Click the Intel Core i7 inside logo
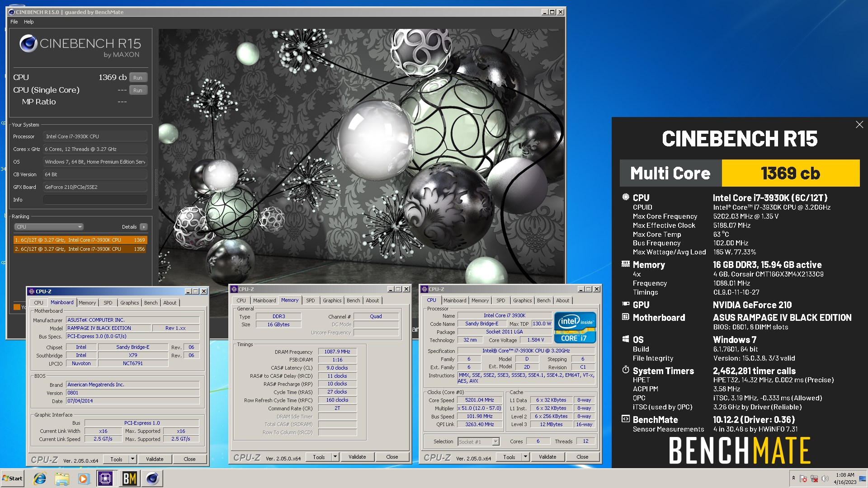Image resolution: width=868 pixels, height=488 pixels. pyautogui.click(x=575, y=328)
